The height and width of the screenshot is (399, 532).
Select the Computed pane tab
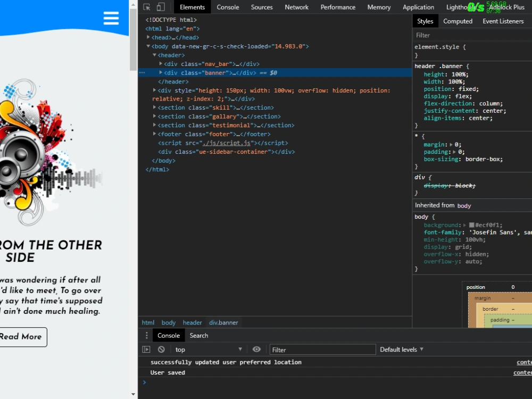point(458,21)
